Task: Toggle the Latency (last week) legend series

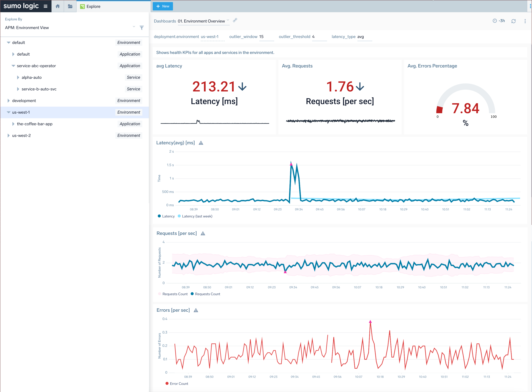Action: tap(195, 216)
